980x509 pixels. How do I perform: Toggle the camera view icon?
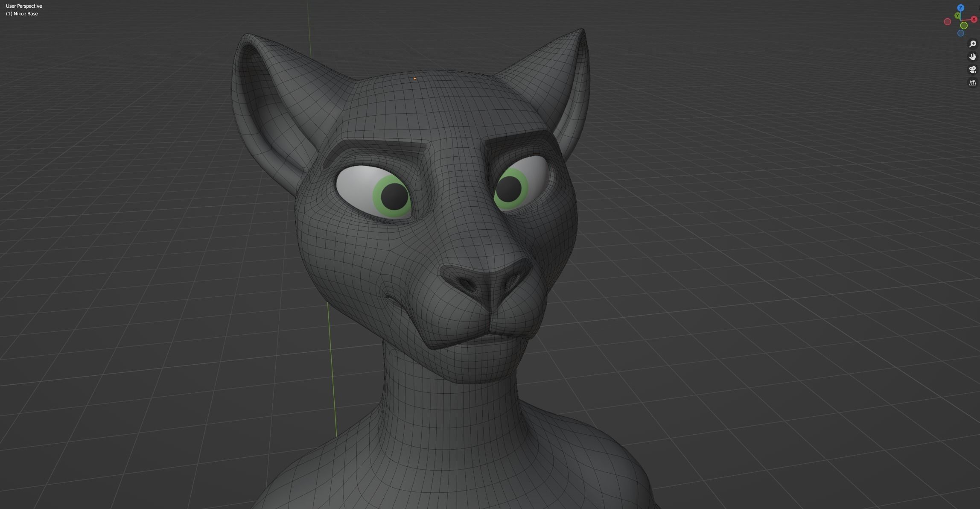(x=973, y=70)
